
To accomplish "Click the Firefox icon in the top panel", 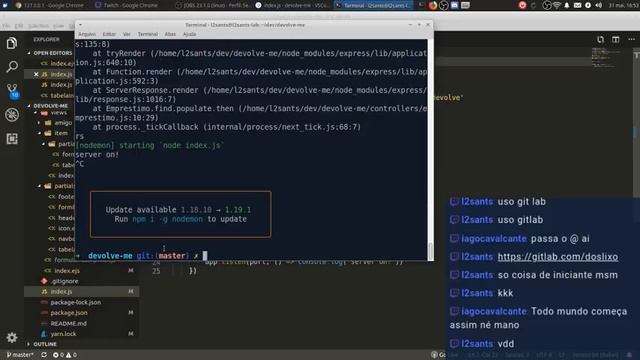I will [433, 5].
